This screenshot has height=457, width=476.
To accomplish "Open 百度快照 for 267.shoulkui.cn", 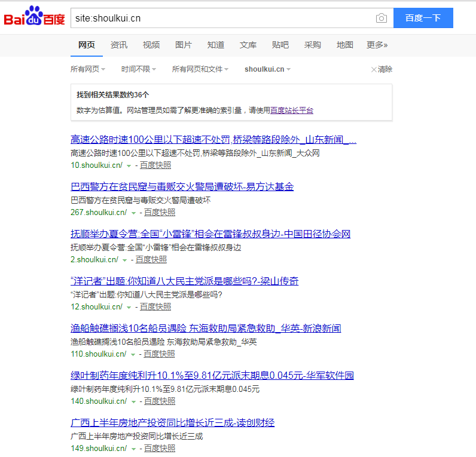I will pos(160,213).
